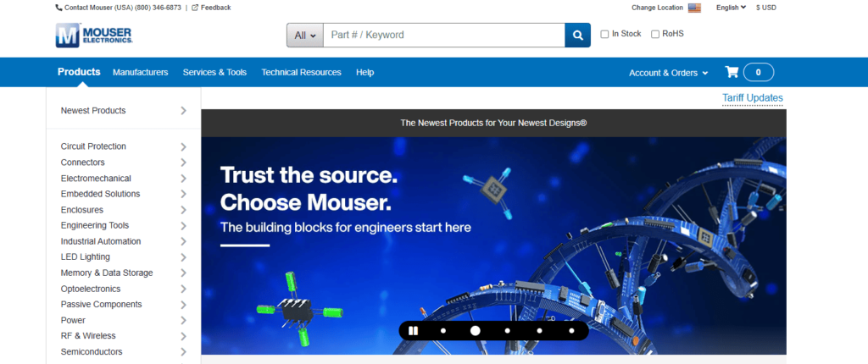Click arrow beside Circuit Protection category
Screen dimensions: 868x364
pos(183,146)
